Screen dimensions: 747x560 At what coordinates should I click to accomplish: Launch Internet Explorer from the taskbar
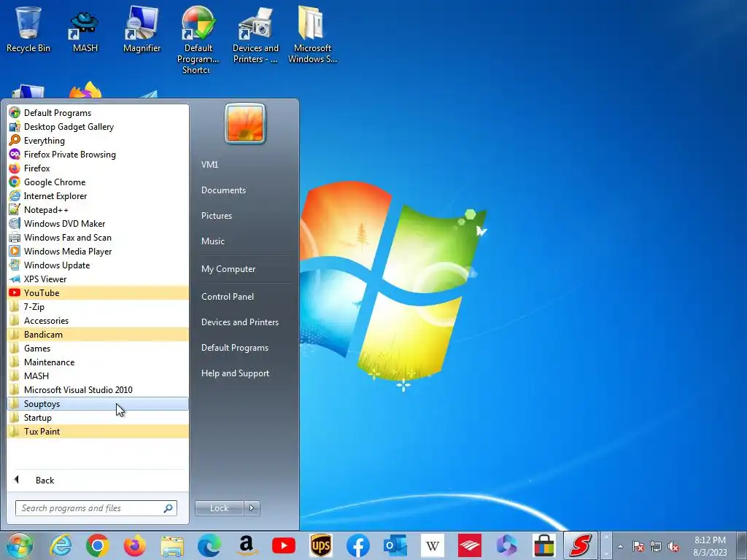pyautogui.click(x=61, y=545)
